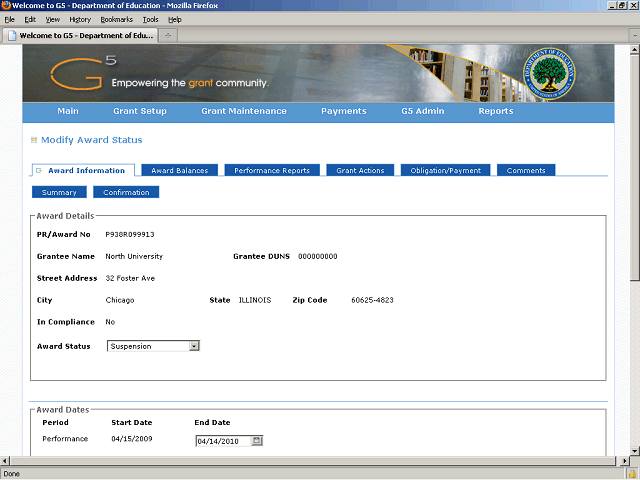Click the grantee name North University
640x480 pixels.
(134, 256)
